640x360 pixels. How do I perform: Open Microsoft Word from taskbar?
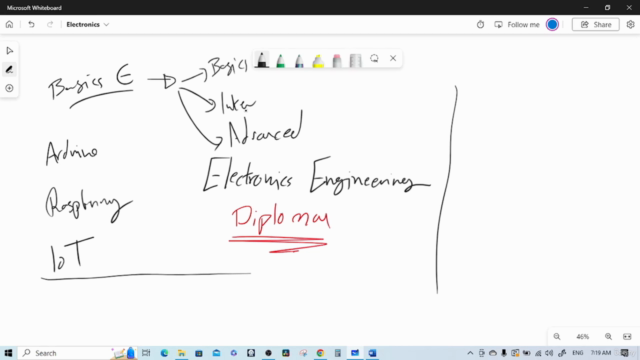click(x=372, y=353)
